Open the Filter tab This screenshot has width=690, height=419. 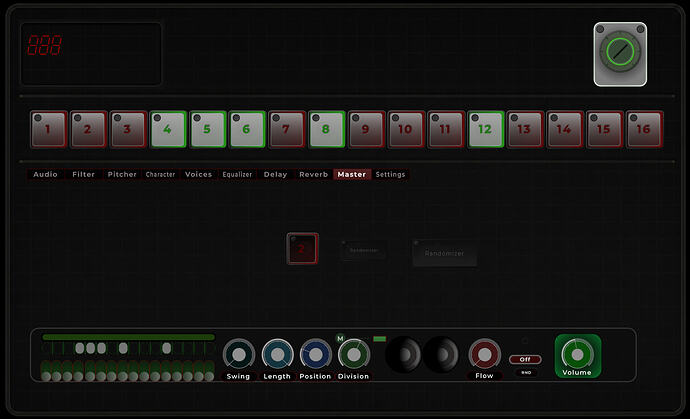[84, 174]
